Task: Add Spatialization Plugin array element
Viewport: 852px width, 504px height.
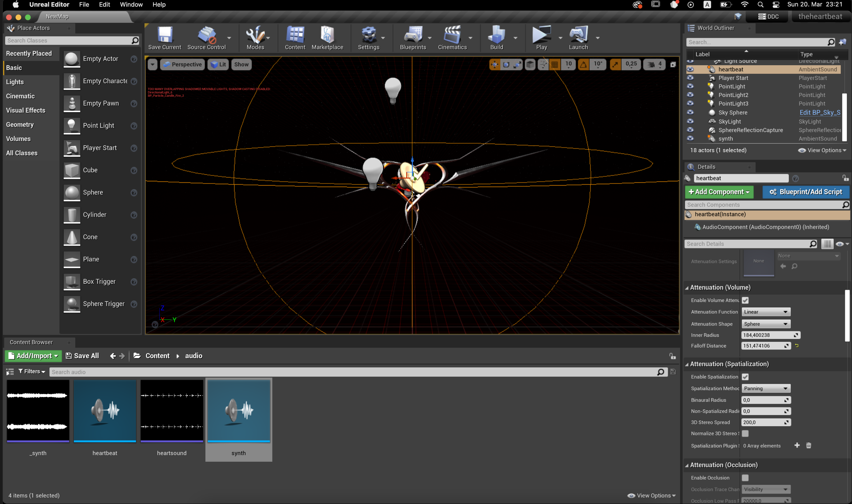Action: pos(797,445)
